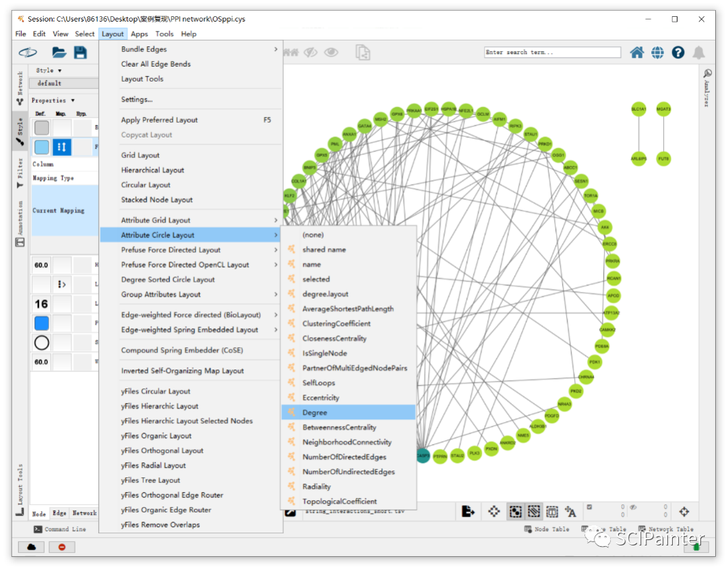Click the Save Session floppy disk icon
728x569 pixels.
pos(80,53)
